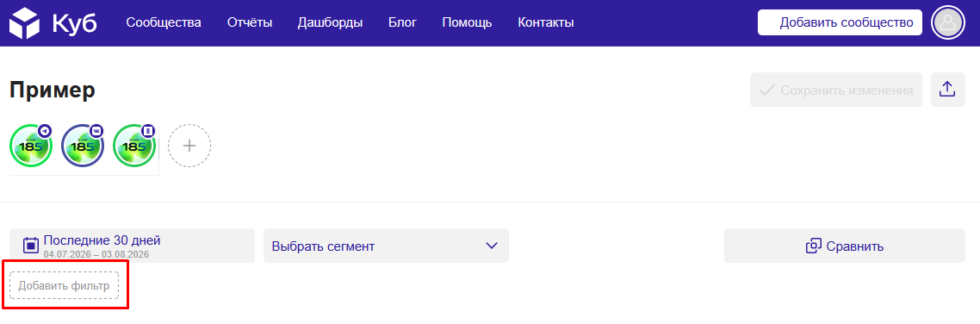
Task: Open the Сообщества menu item
Action: (164, 23)
